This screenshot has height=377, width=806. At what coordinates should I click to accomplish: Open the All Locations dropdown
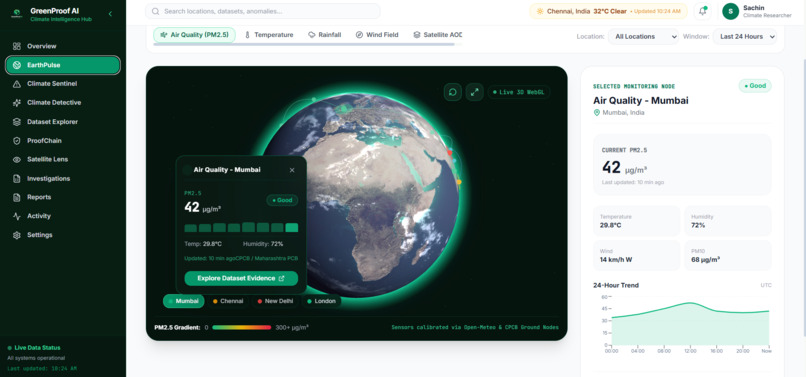(x=644, y=37)
